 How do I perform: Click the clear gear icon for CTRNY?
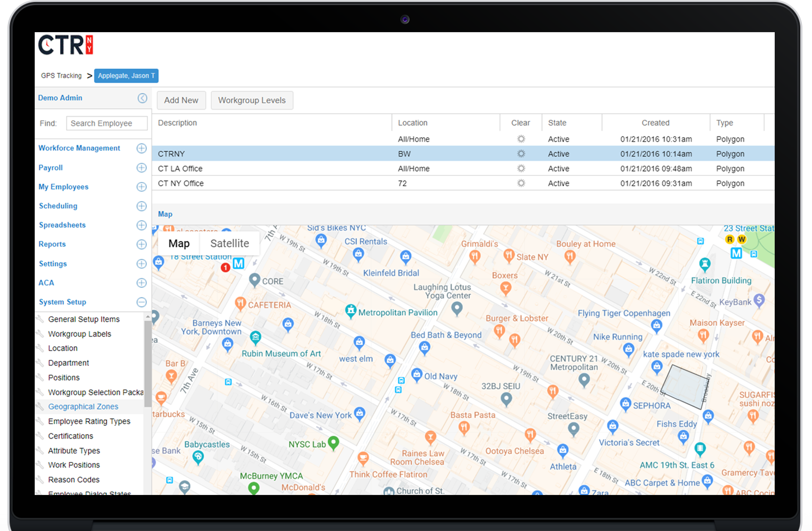click(521, 154)
